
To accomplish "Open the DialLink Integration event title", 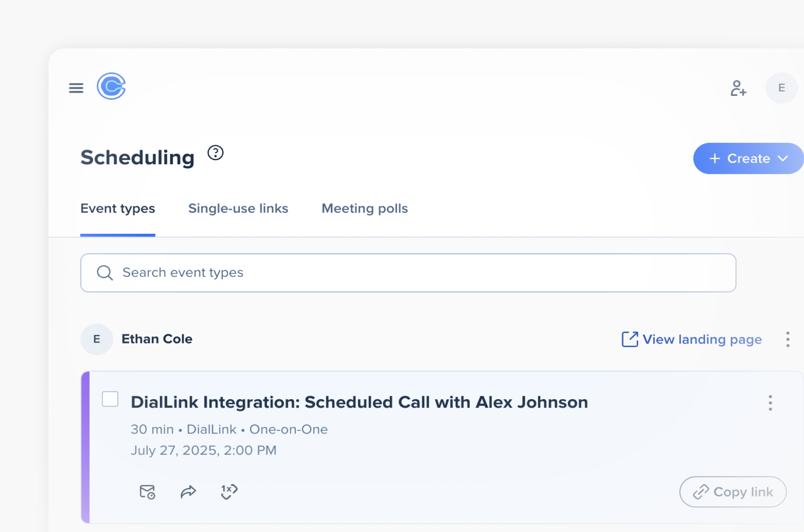I will (359, 402).
